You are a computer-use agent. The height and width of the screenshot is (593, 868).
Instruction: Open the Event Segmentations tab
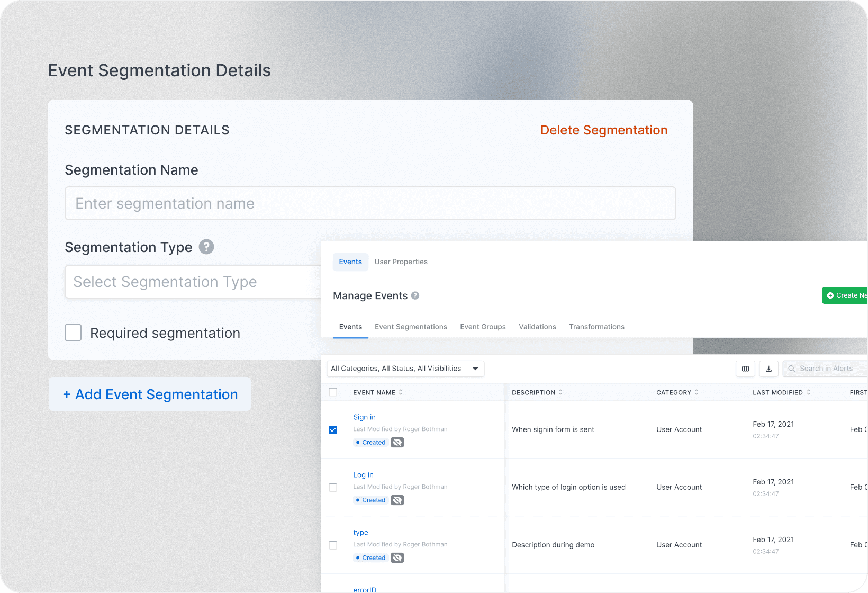(x=411, y=327)
